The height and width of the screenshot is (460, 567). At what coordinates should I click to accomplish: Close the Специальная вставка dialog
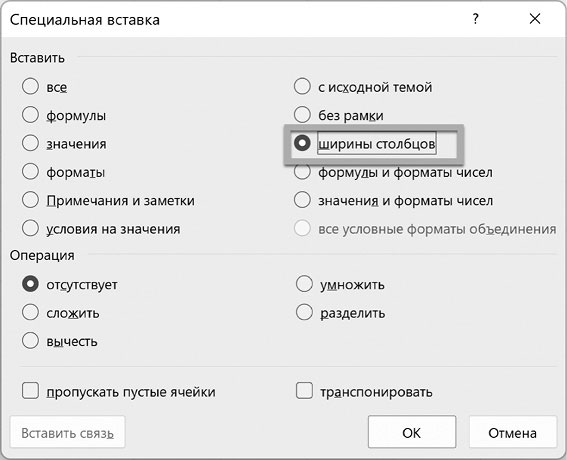tap(535, 18)
